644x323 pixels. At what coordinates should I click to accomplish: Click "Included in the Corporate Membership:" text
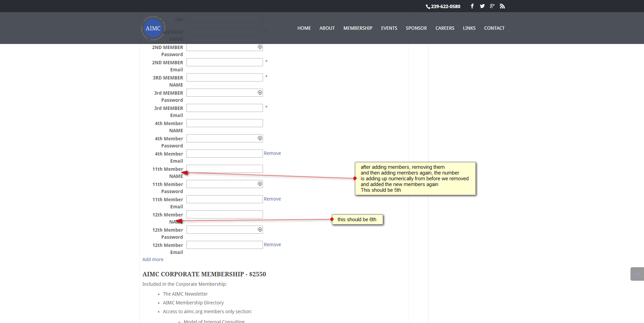(184, 284)
